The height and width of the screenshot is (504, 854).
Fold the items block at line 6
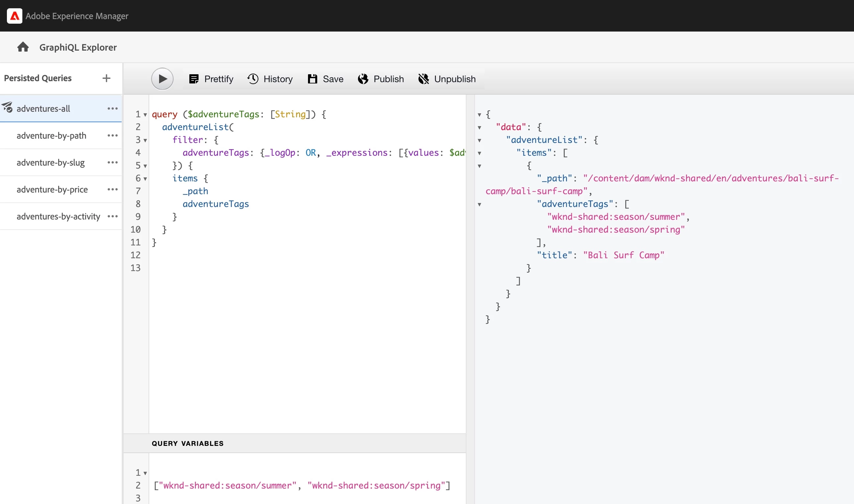pos(145,179)
